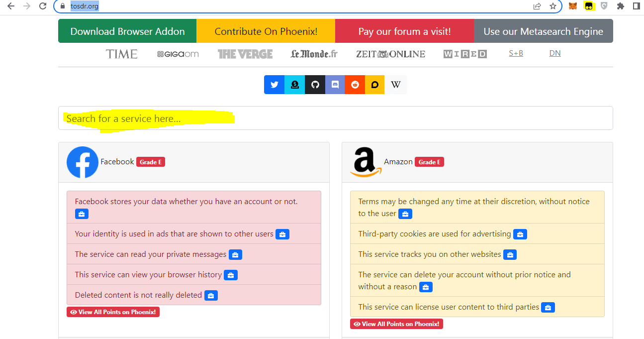This screenshot has width=644, height=339.
Task: Open case icon for 'license user content to third parties'
Action: 548,308
